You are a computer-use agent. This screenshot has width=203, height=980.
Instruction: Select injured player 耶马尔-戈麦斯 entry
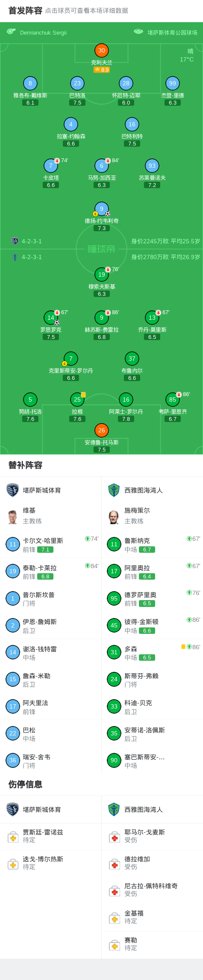[152, 836]
